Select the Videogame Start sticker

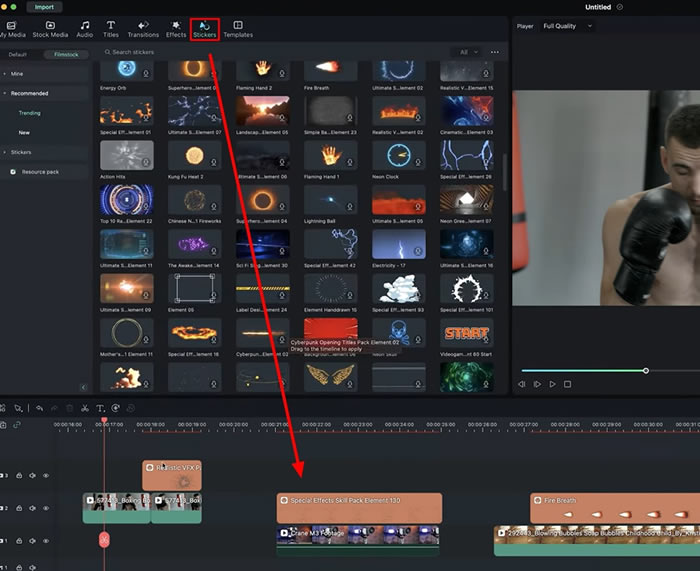(x=467, y=333)
